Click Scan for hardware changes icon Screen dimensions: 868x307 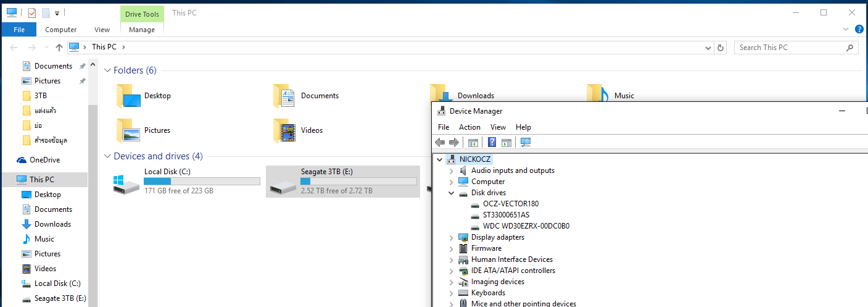(x=526, y=143)
